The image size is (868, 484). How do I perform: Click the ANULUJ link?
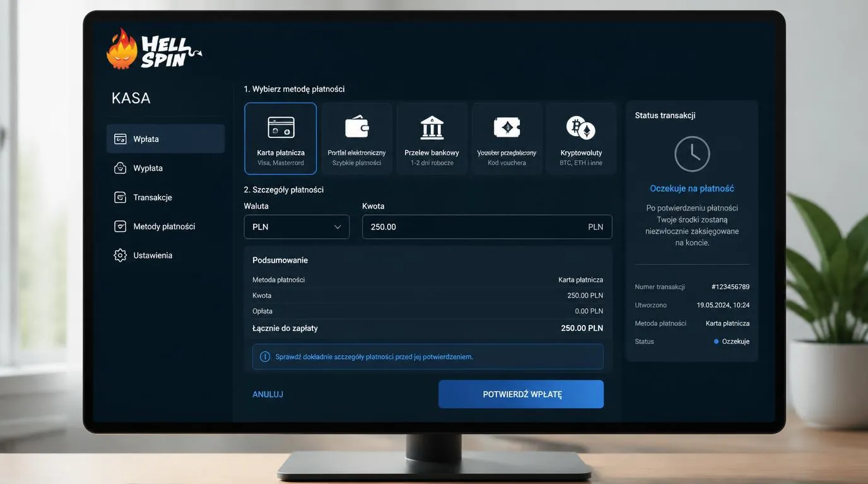[x=268, y=395]
